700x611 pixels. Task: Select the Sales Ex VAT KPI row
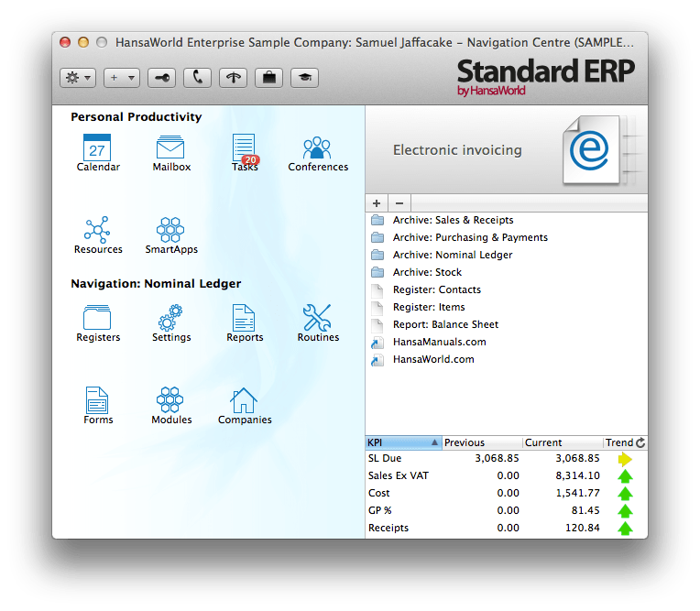tap(507, 475)
